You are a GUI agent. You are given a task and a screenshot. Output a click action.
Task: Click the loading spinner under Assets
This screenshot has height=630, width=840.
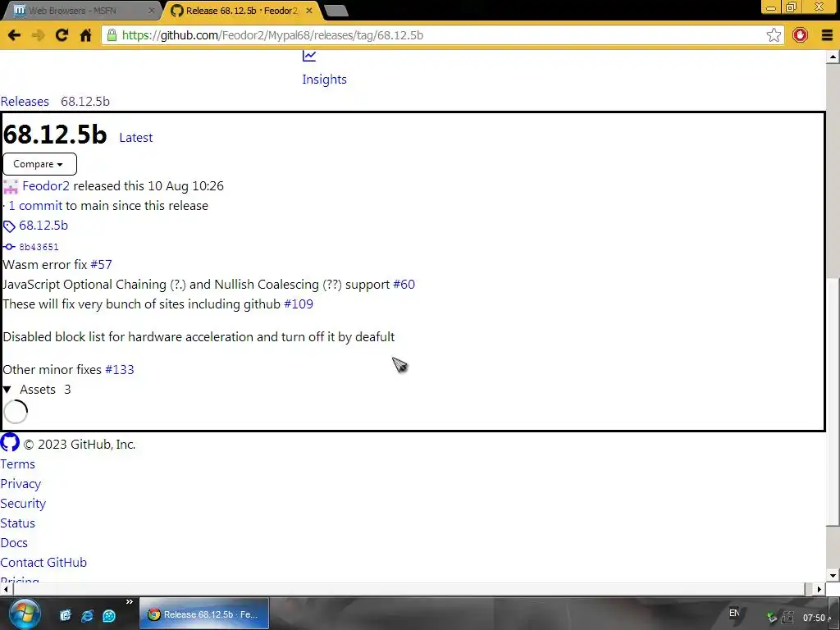16,412
